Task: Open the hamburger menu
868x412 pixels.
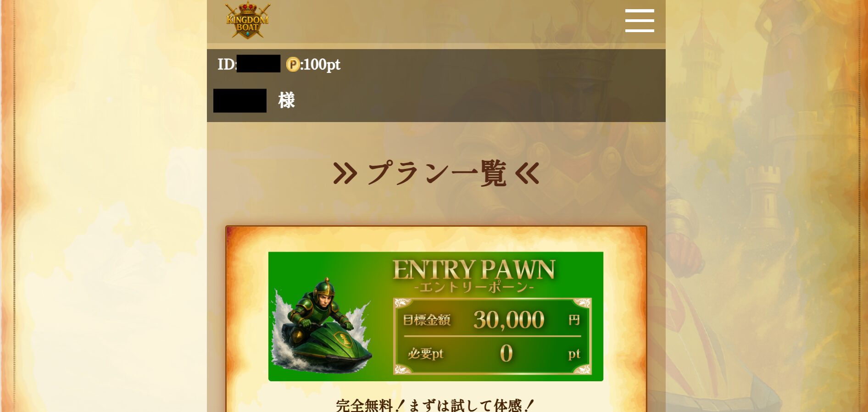Action: pos(640,21)
